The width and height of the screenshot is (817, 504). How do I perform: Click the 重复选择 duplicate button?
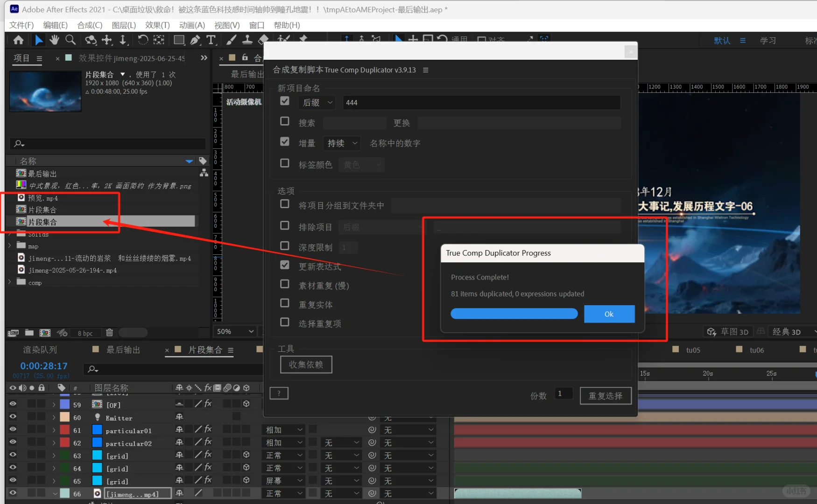click(x=606, y=396)
